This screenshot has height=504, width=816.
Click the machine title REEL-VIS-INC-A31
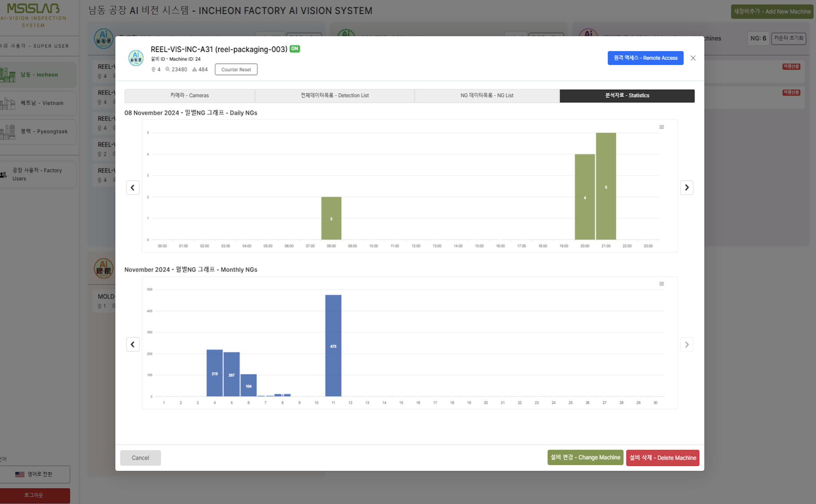coord(219,49)
